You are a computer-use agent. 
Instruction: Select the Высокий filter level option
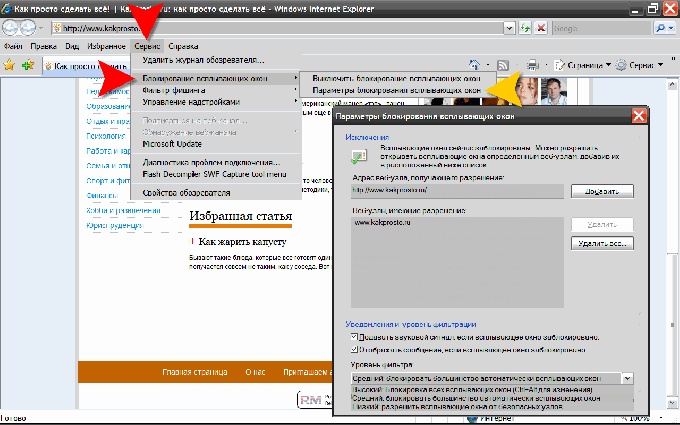[491, 389]
